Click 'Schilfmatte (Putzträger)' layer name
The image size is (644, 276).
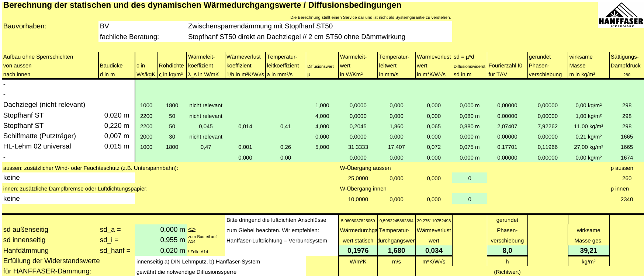(39, 136)
